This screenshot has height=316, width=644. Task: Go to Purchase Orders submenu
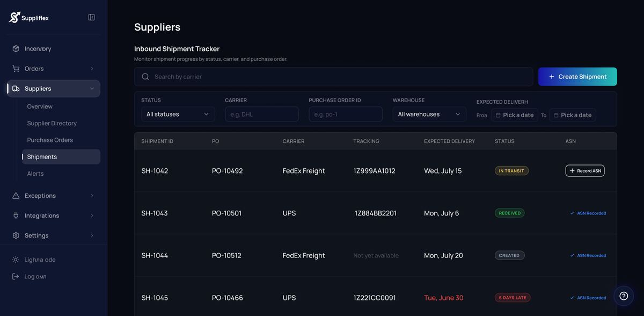50,140
